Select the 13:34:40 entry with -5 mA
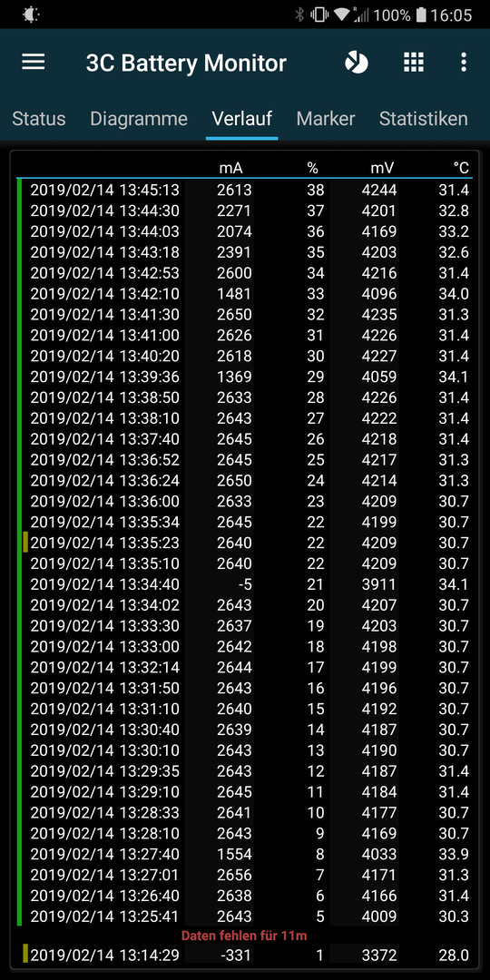Image resolution: width=490 pixels, height=980 pixels. pos(245,584)
